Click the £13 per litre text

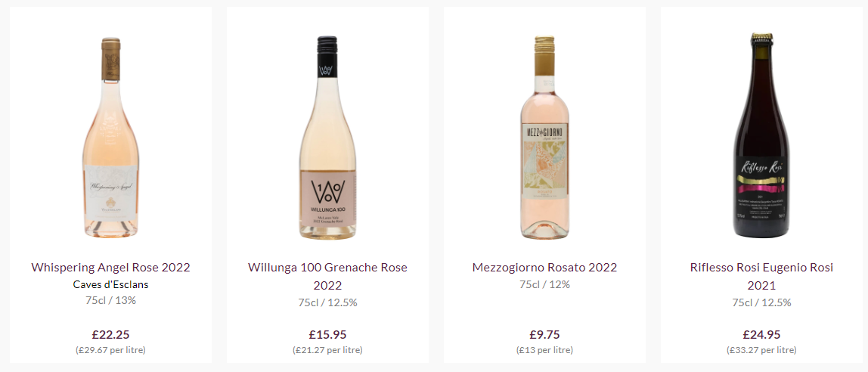point(544,350)
